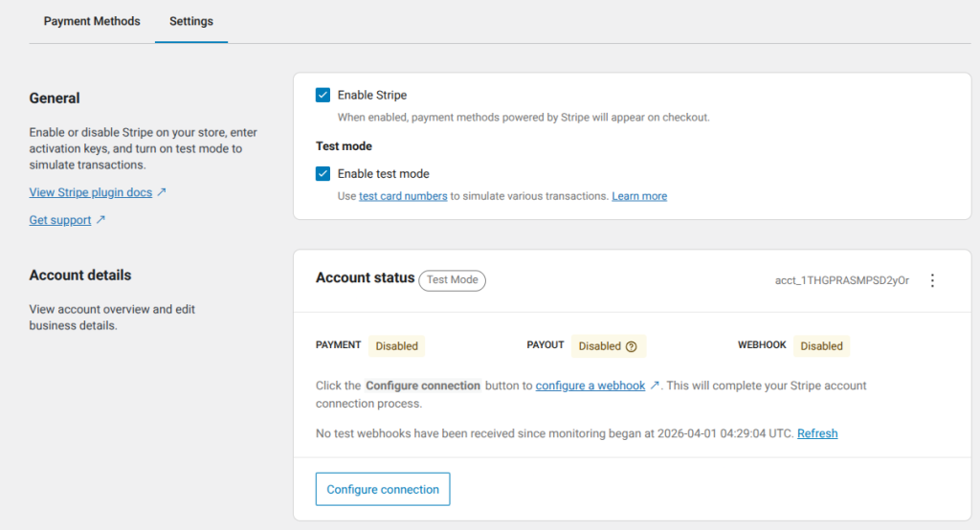Click the Account details section heading

(x=80, y=275)
